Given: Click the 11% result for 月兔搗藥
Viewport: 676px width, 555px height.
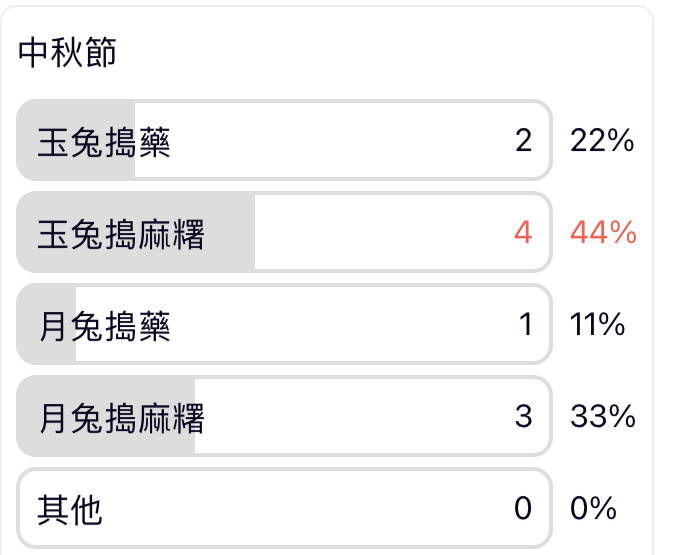Looking at the screenshot, I should point(598,324).
